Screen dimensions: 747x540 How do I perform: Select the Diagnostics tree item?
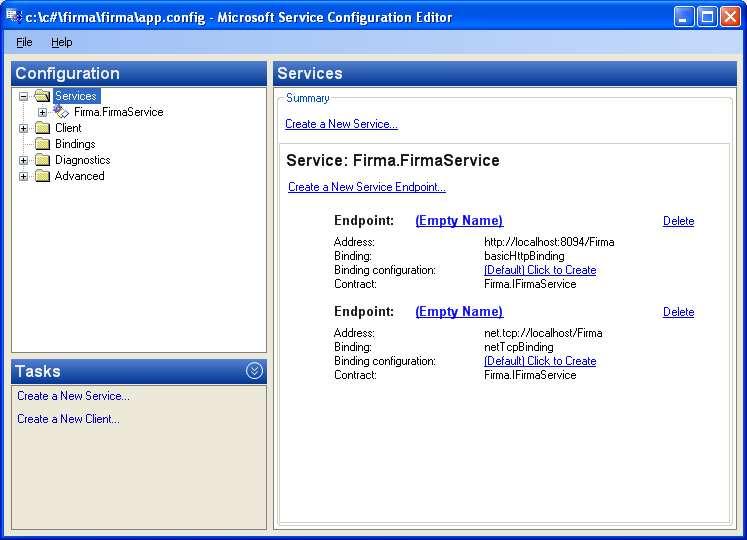[82, 160]
